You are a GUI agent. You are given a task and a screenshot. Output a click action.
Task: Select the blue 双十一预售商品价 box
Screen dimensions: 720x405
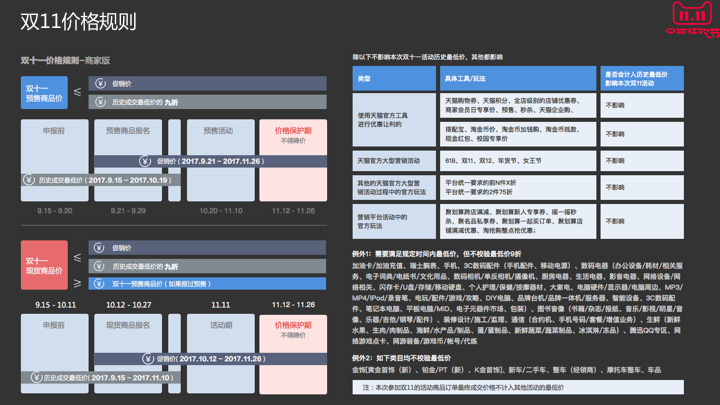(44, 93)
